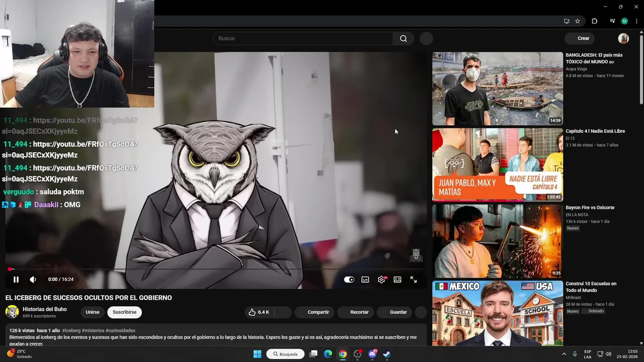Click the Unirse button
This screenshot has height=362, width=644.
(x=93, y=312)
